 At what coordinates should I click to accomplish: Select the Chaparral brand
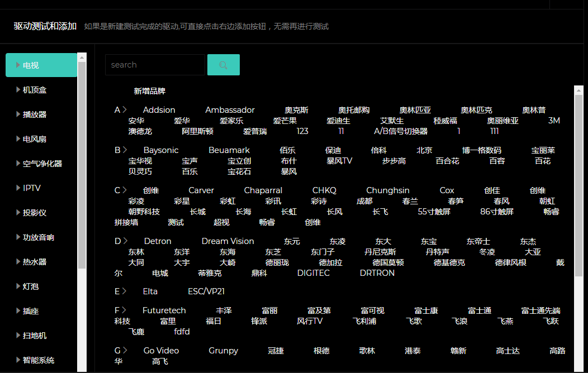coord(263,190)
